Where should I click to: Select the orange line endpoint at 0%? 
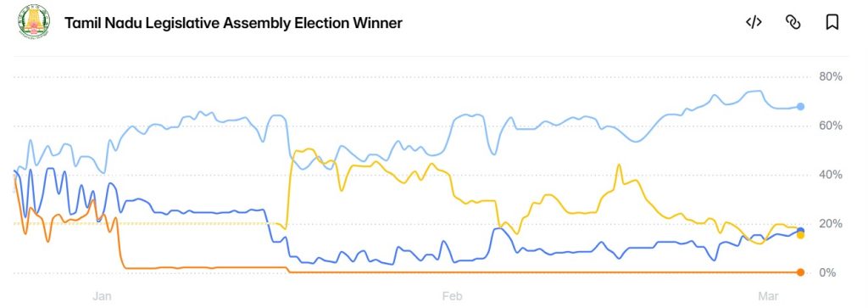pyautogui.click(x=800, y=272)
